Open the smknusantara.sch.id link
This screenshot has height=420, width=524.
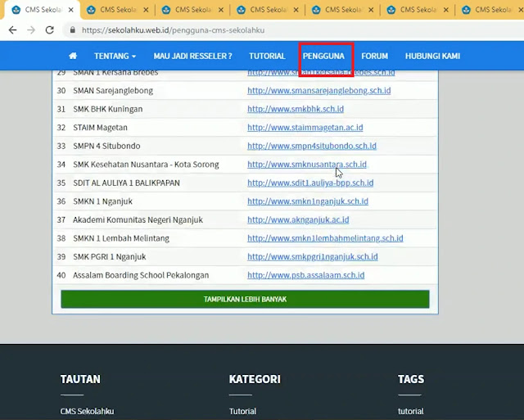[307, 165]
